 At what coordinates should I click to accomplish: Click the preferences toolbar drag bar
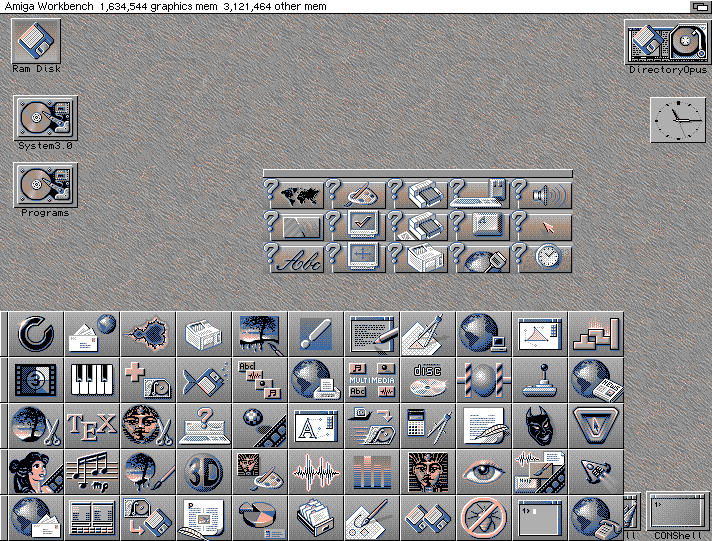pyautogui.click(x=418, y=174)
